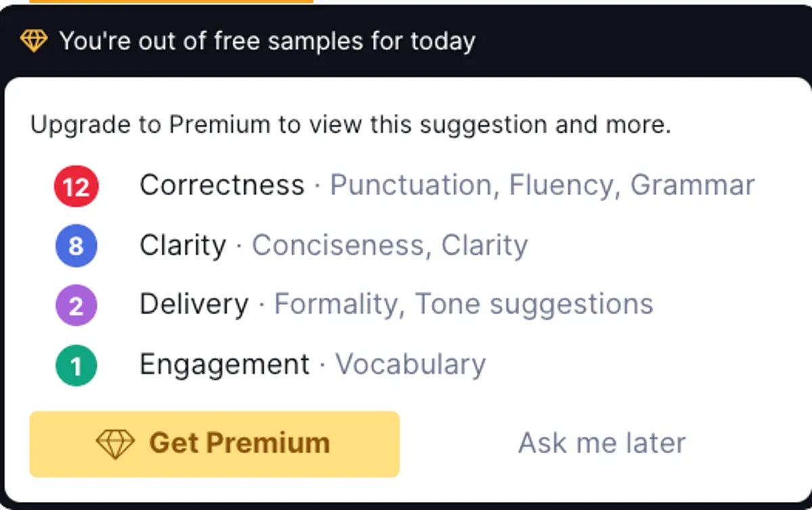Click the Delivery category label
812x510 pixels.
(194, 304)
